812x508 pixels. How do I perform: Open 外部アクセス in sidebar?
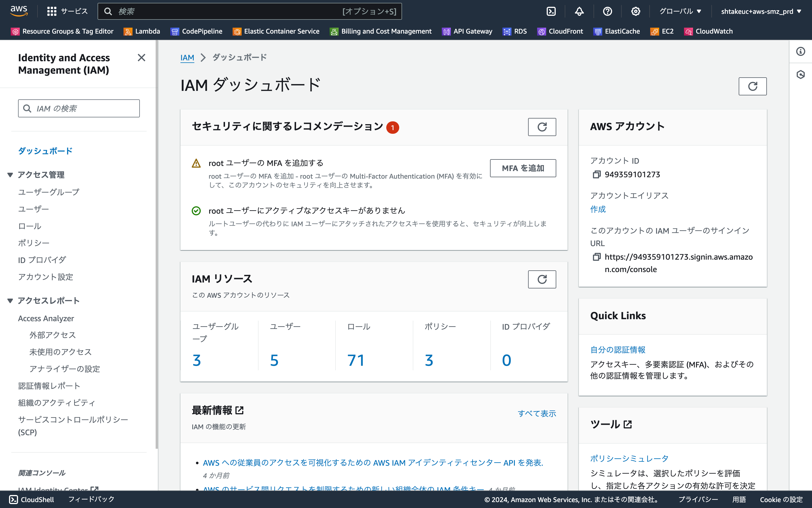(53, 335)
